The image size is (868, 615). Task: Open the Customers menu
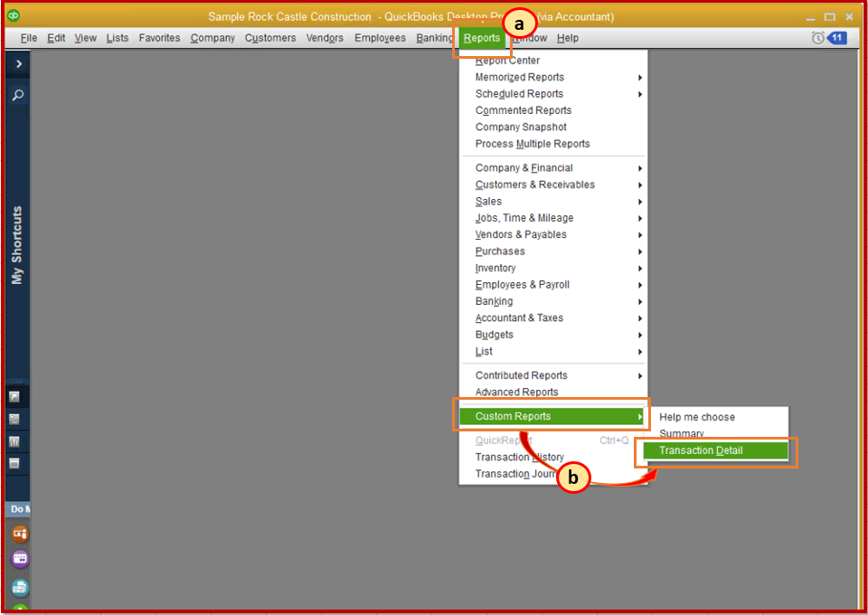tap(270, 38)
